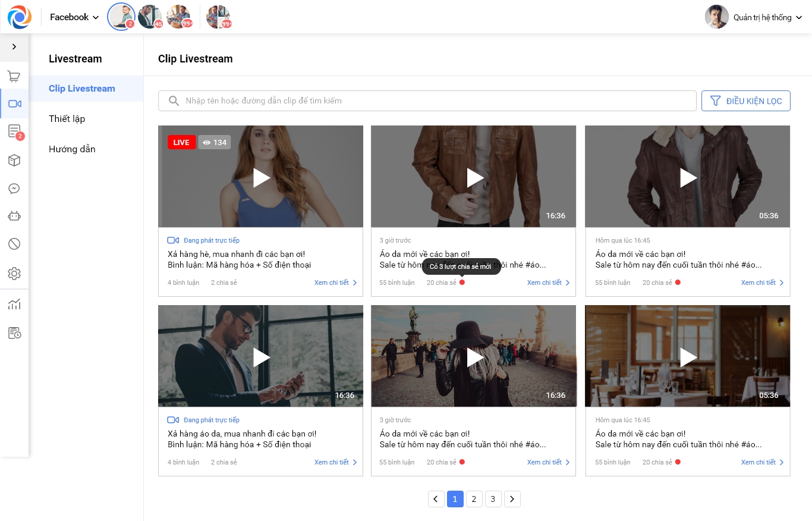Focus the clip search input field
Screen dimensions: 812x521
427,101
